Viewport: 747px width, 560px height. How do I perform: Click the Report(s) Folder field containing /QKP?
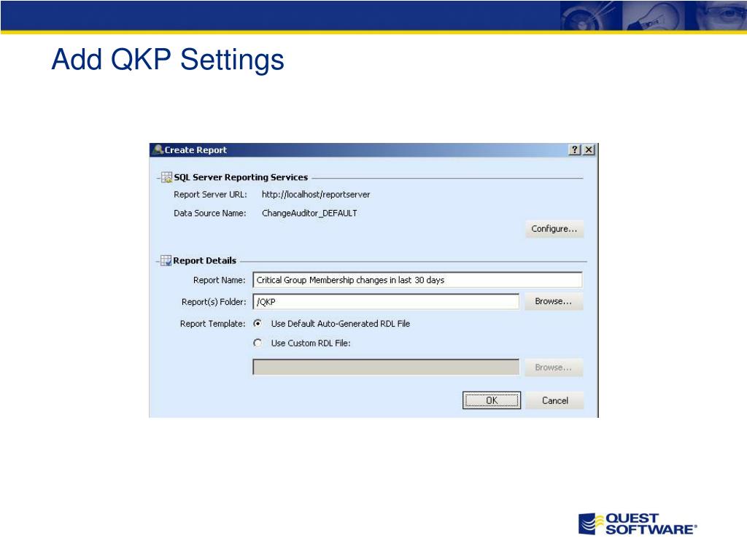click(386, 301)
